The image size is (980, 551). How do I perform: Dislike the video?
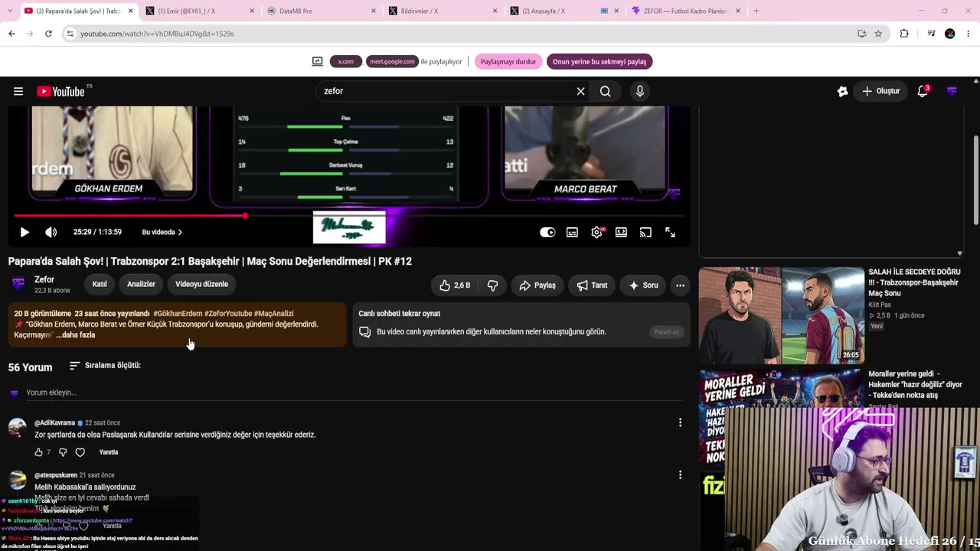(x=492, y=285)
